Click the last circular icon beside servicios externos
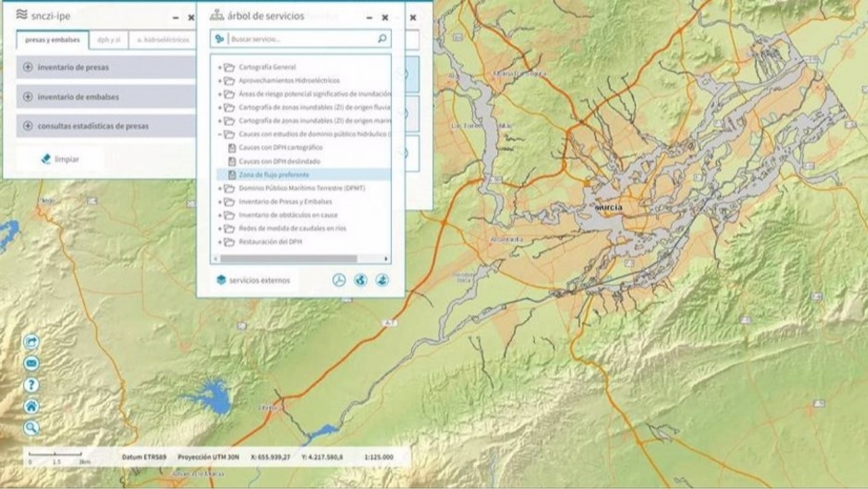Image resolution: width=868 pixels, height=489 pixels. tap(382, 280)
